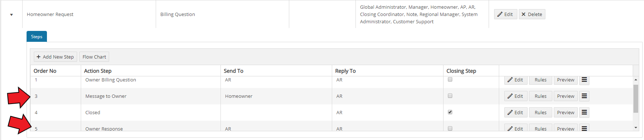The height and width of the screenshot is (140, 644).
Task: Sort by Order No column header
Action: [45, 71]
